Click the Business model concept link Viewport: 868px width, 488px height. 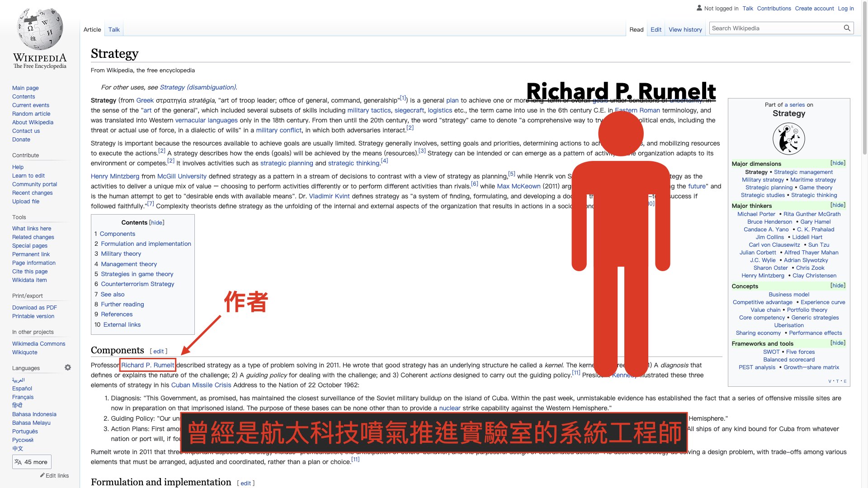789,295
